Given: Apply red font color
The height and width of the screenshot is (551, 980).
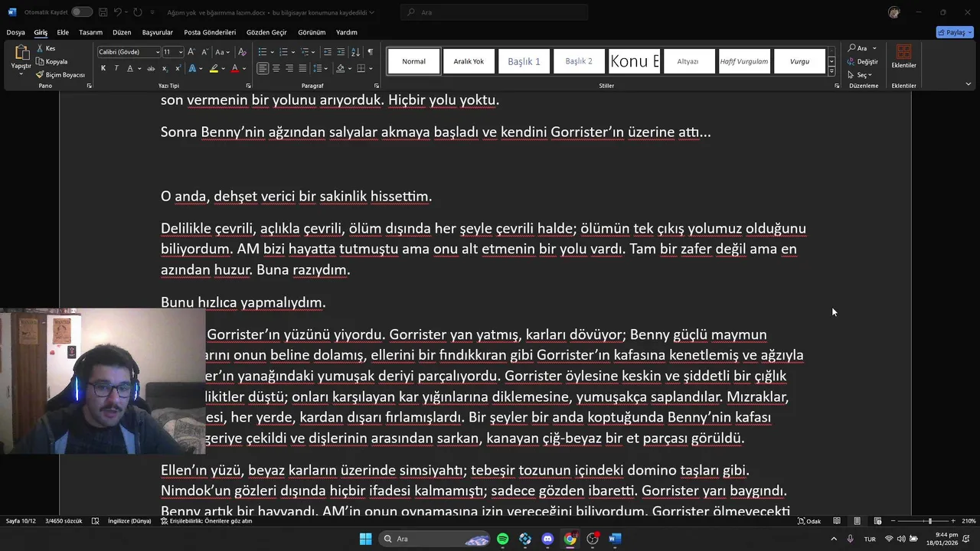Looking at the screenshot, I should pos(235,68).
